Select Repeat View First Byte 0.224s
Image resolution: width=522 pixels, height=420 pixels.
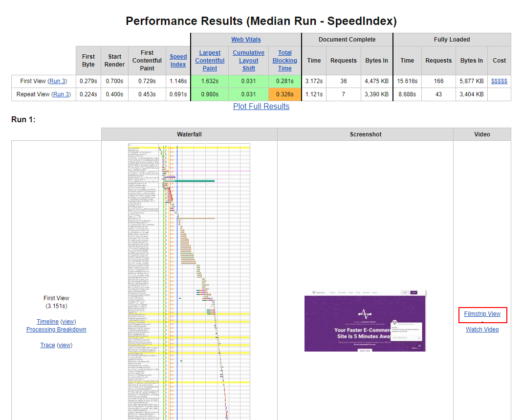coord(88,94)
